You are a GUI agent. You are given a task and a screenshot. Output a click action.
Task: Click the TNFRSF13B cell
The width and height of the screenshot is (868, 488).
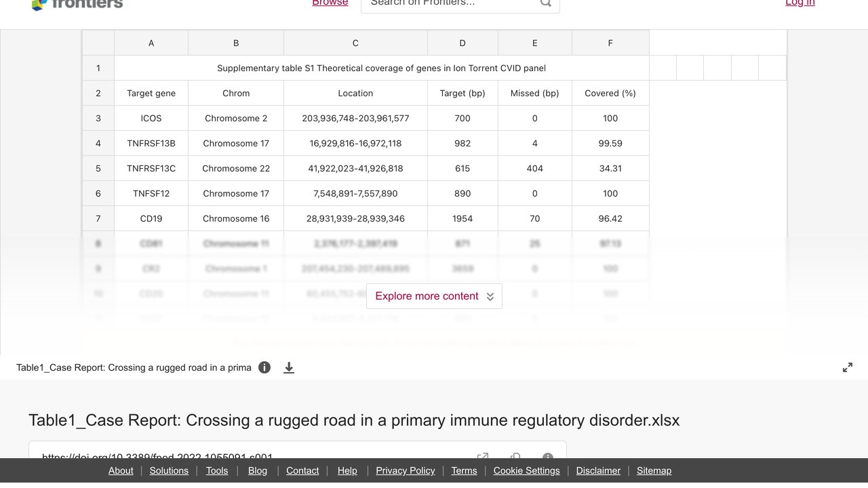coord(151,143)
